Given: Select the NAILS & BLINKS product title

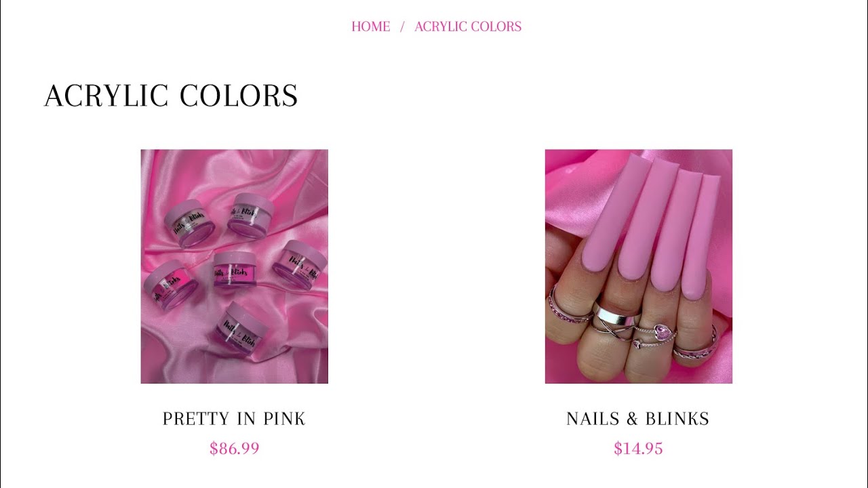Looking at the screenshot, I should click(x=638, y=419).
